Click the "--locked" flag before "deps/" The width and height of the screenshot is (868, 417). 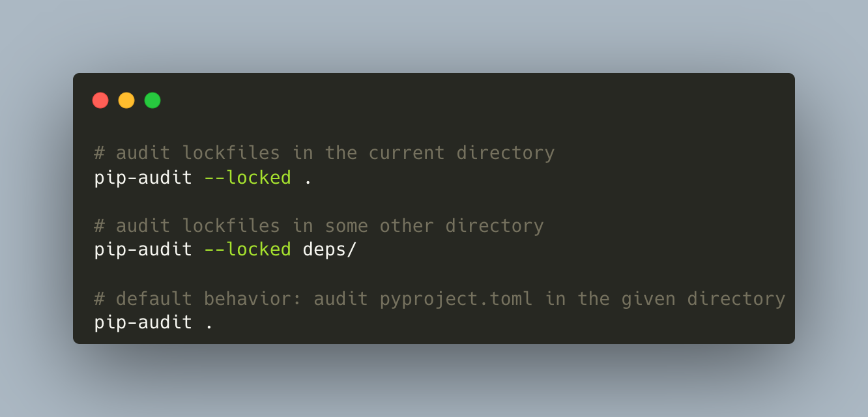(x=248, y=250)
